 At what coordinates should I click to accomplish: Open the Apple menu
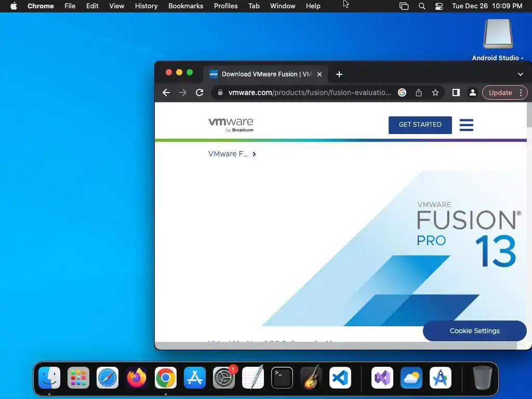pos(14,6)
